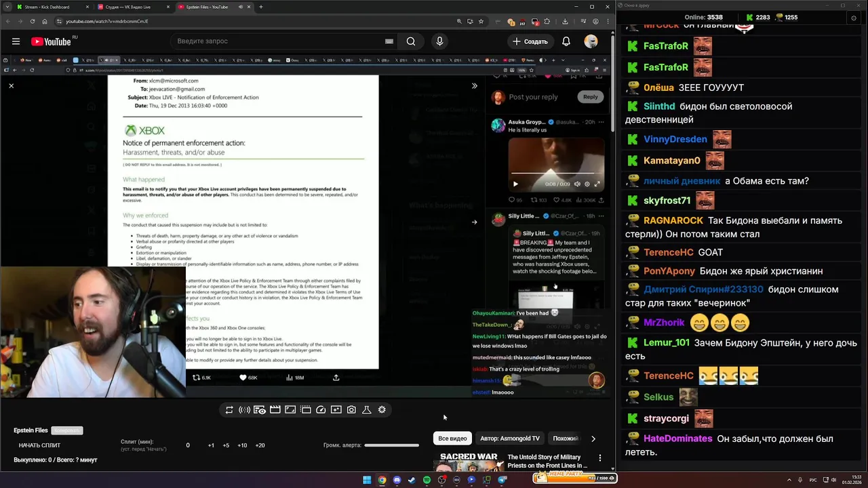The width and height of the screenshot is (868, 488).
Task: Click the YouTube magnifier search button
Action: (411, 41)
